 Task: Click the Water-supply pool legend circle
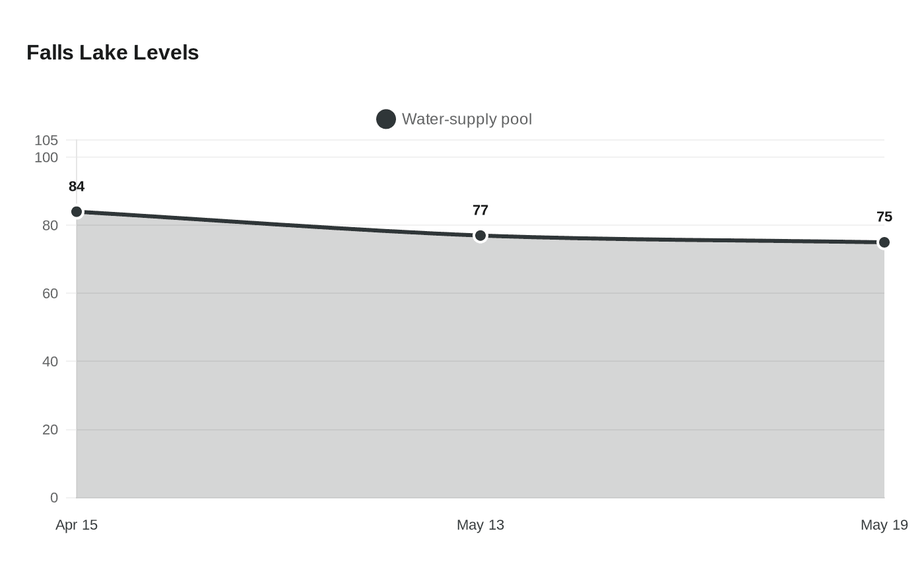pyautogui.click(x=386, y=120)
